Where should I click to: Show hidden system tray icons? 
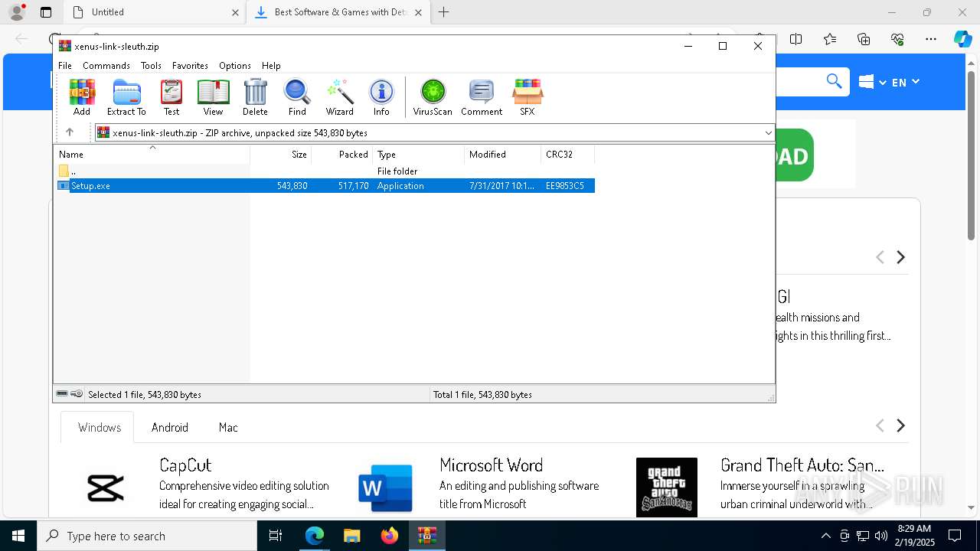(x=825, y=536)
